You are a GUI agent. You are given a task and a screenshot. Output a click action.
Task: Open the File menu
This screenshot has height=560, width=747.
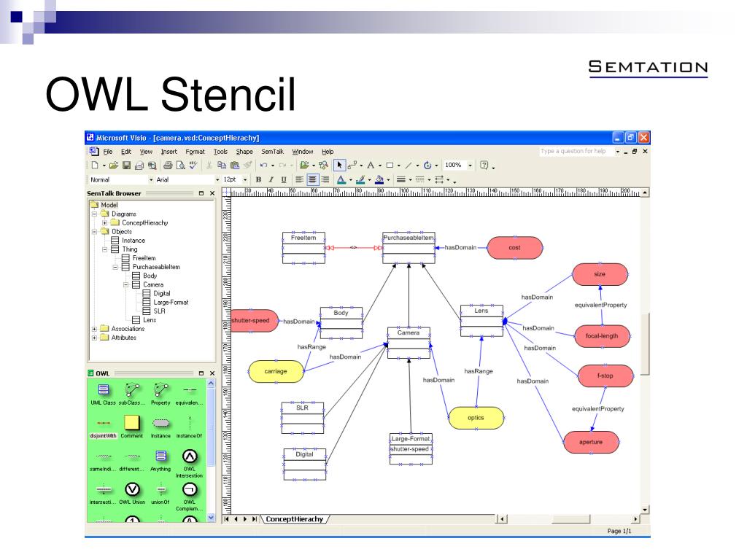click(108, 152)
